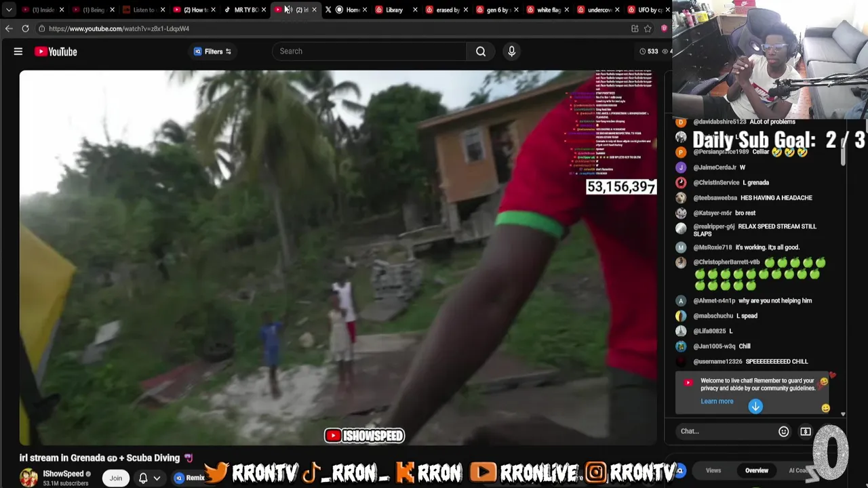This screenshot has height=488, width=868.
Task: Open the Filters button in the header
Action: pos(212,52)
